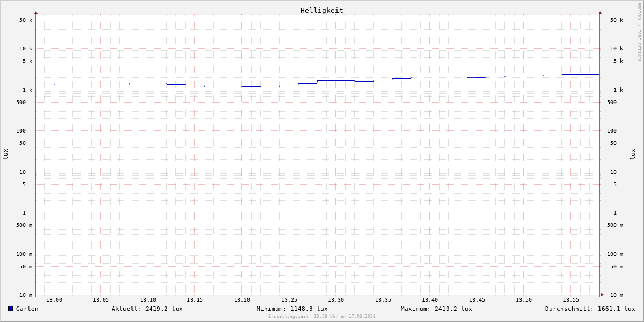Click the left vertical lux axis title
The height and width of the screenshot is (322, 644).
coord(5,154)
